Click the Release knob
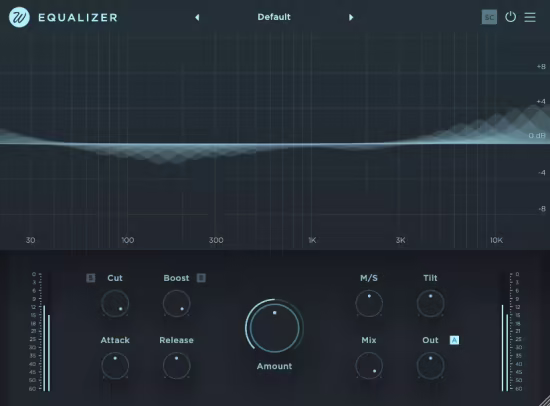 coord(176,366)
